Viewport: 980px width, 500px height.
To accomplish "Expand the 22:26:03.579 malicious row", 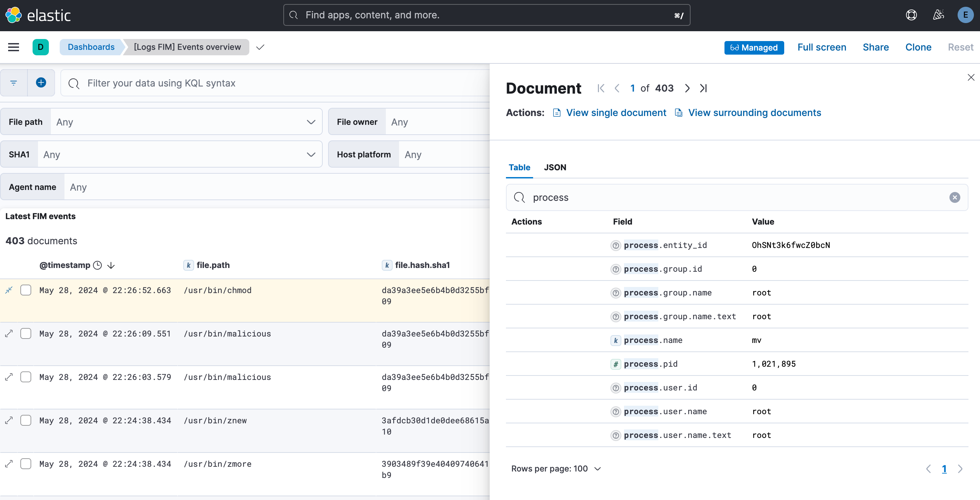I will point(9,377).
